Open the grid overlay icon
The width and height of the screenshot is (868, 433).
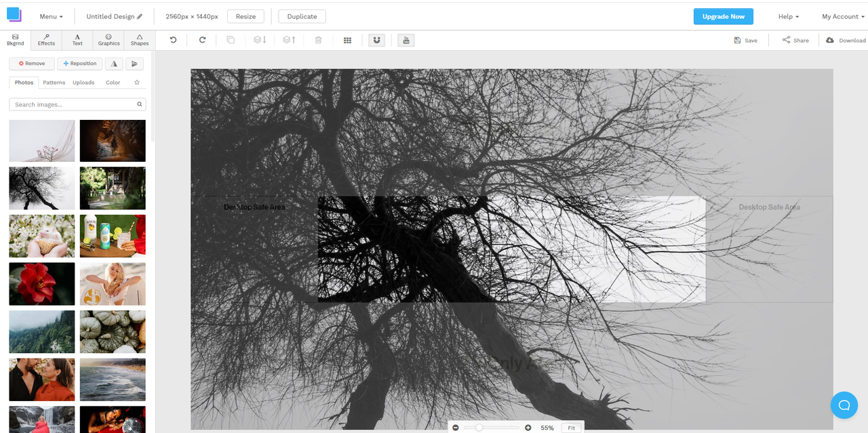347,40
